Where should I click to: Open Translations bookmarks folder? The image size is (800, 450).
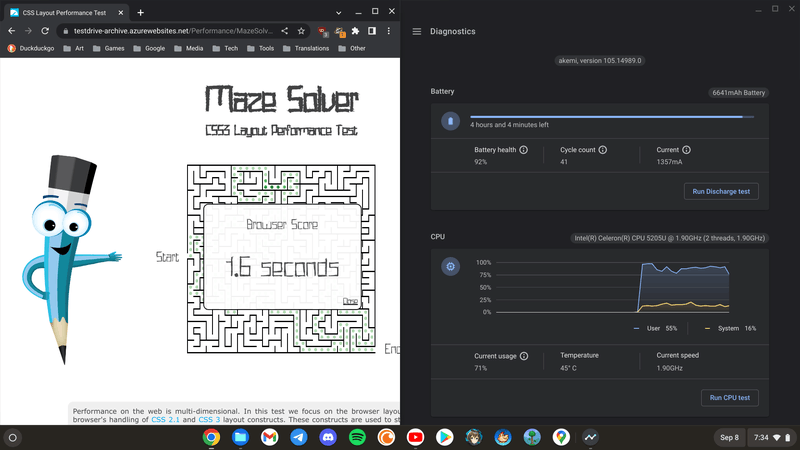pos(306,48)
